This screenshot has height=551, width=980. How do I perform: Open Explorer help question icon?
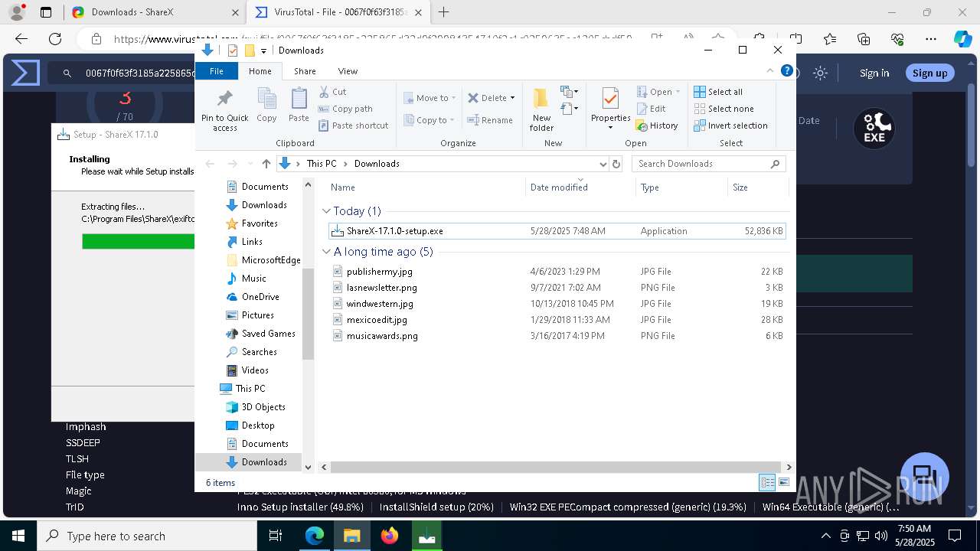786,70
